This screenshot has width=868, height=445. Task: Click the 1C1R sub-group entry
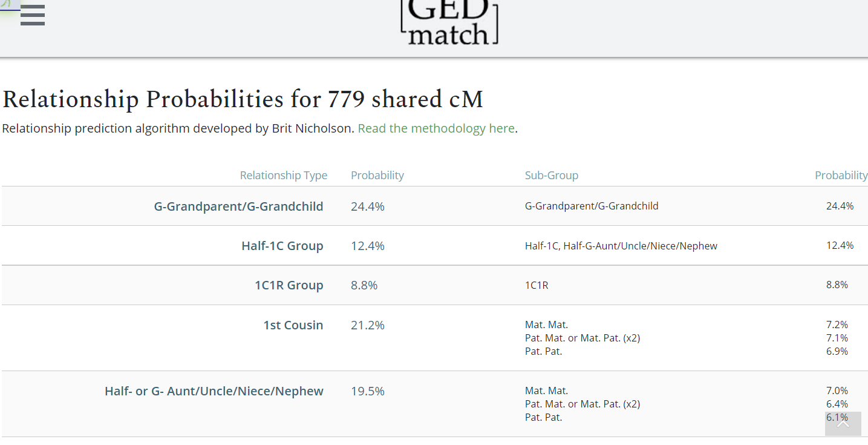[537, 285]
